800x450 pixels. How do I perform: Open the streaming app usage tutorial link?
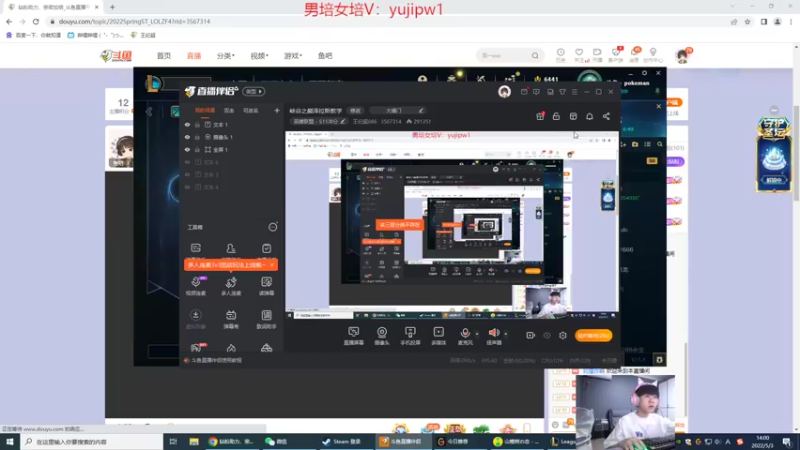(x=216, y=360)
